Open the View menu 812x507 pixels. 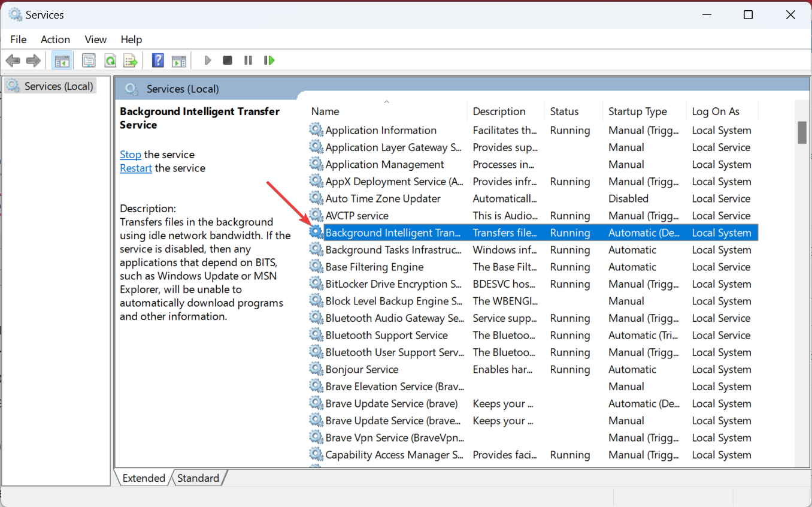coord(96,40)
